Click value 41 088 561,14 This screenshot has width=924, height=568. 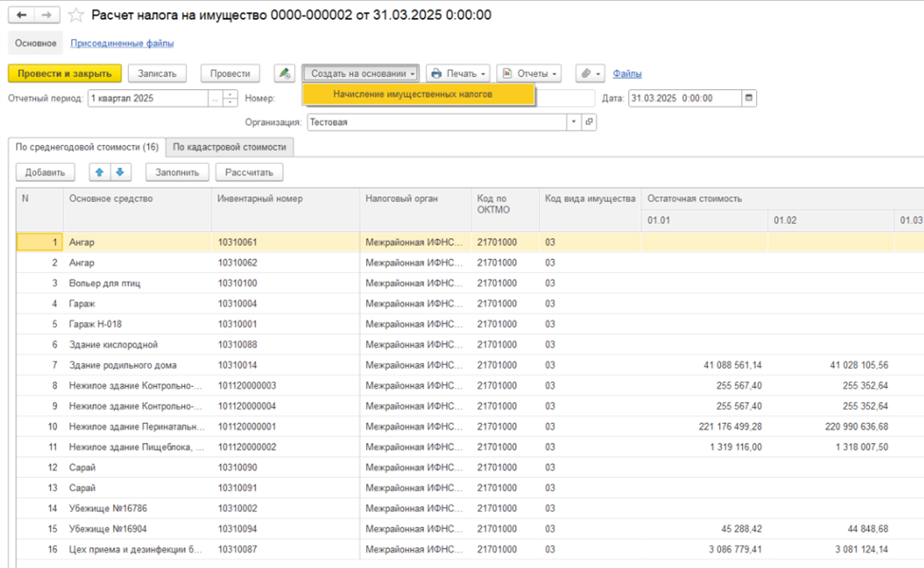tap(732, 365)
